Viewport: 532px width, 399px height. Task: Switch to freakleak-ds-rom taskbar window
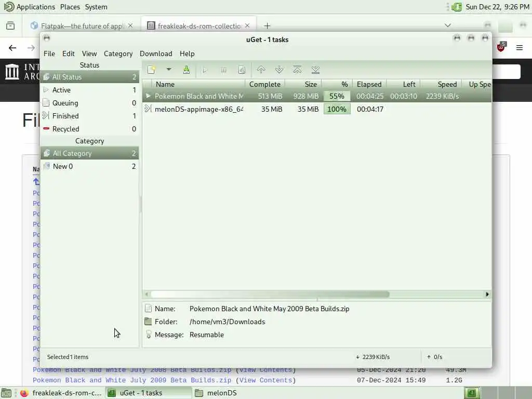pyautogui.click(x=60, y=393)
